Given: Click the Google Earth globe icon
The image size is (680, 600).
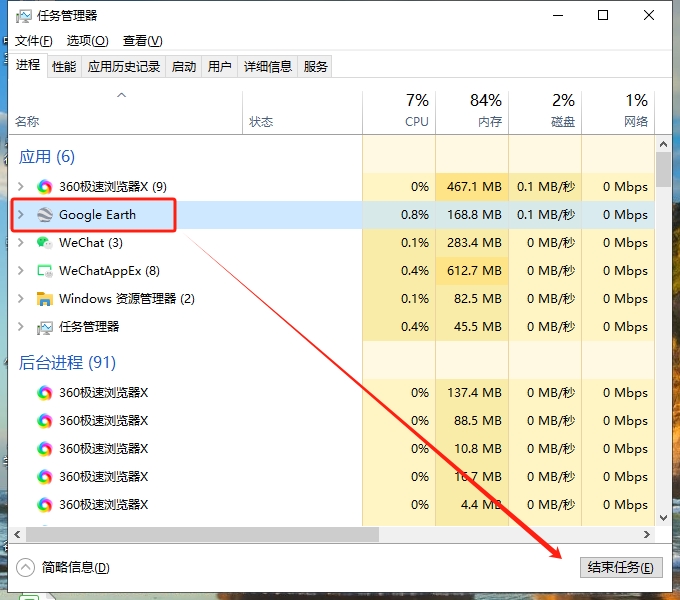Looking at the screenshot, I should 44,215.
